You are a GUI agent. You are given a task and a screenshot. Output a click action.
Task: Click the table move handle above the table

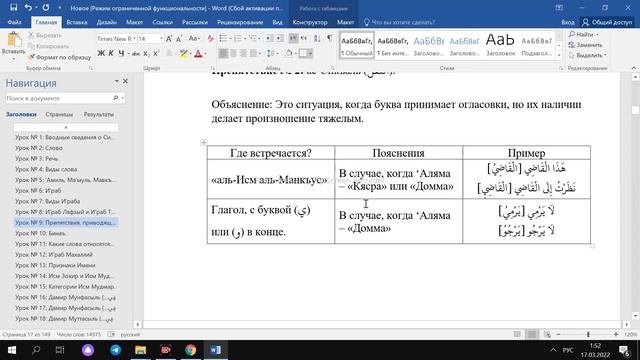pos(204,142)
